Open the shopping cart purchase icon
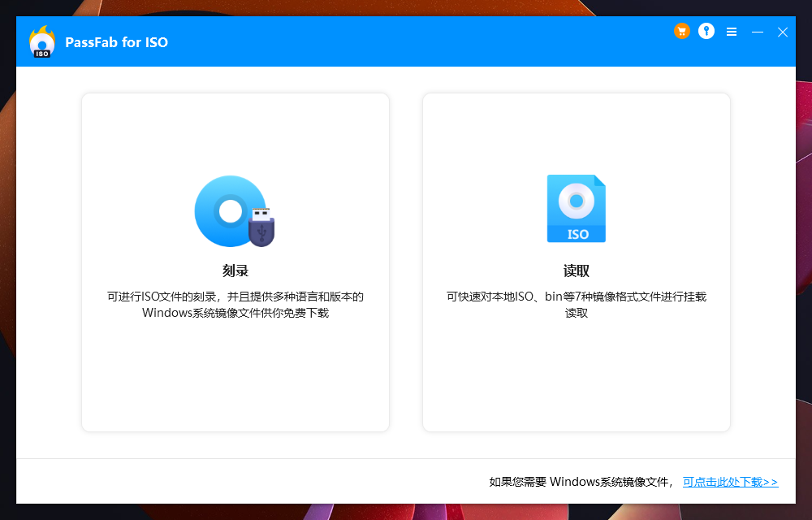 pos(681,31)
